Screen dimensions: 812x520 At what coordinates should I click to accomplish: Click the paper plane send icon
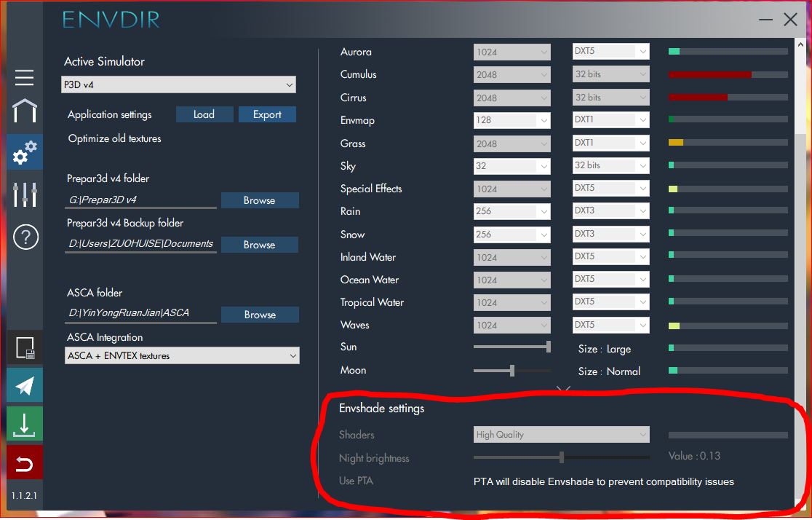coord(25,386)
